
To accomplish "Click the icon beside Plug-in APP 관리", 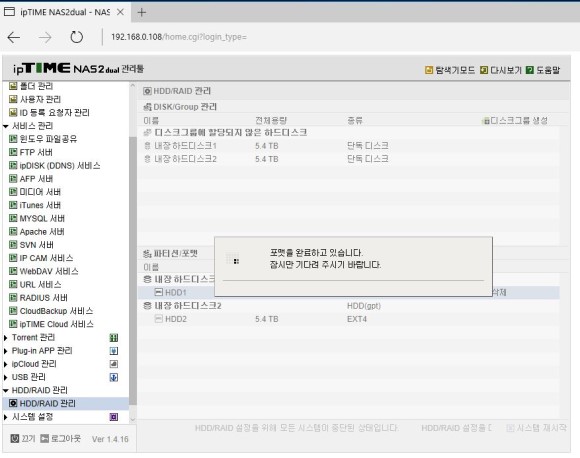I will coord(114,351).
